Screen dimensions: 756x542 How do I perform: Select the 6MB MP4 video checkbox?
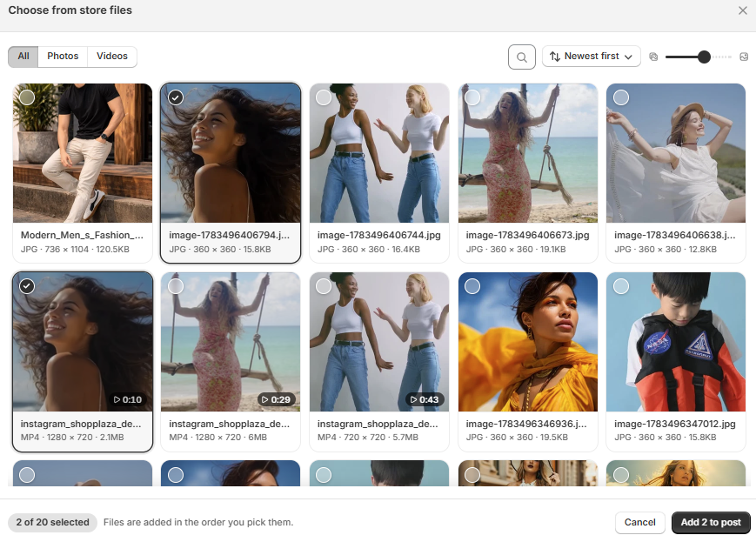176,286
